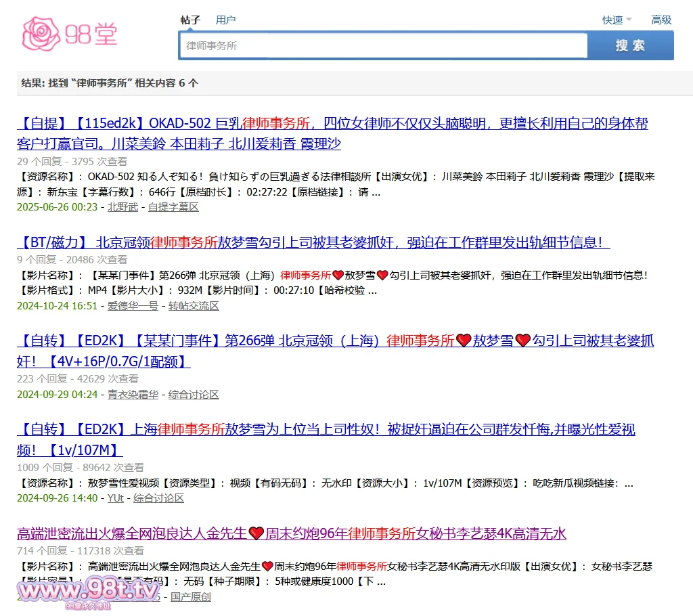Viewport: 693px width, 616px height.
Task: Go to the 国产原创 forum section
Action: point(190,597)
